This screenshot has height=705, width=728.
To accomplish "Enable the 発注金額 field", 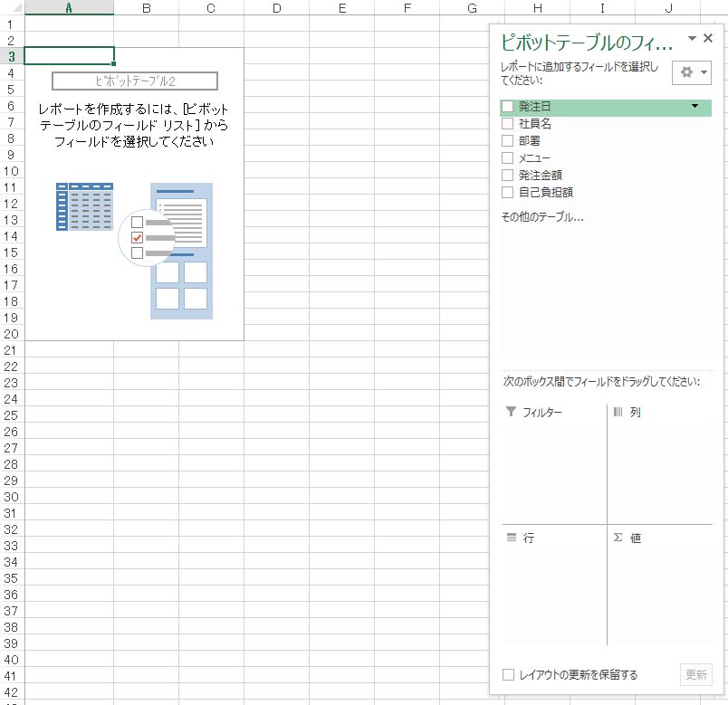I will coord(507,176).
